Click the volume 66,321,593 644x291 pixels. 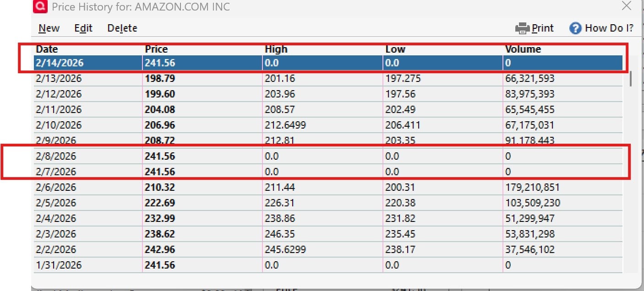click(x=530, y=79)
